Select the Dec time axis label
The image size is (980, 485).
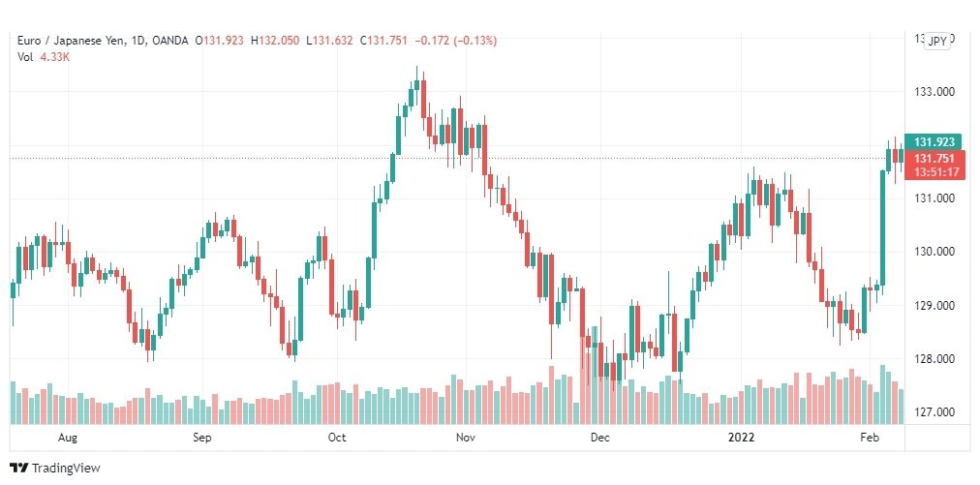tap(600, 438)
